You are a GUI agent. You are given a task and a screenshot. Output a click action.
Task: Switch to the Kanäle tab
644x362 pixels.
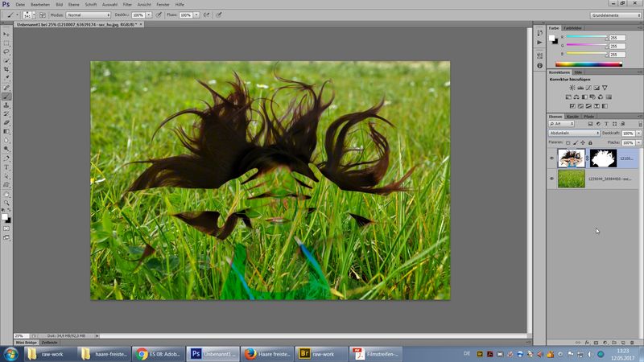pos(572,117)
